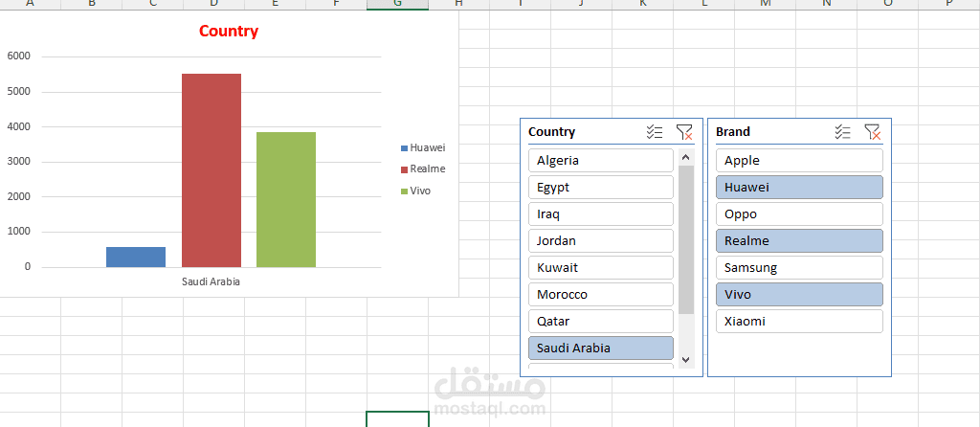Screen dimensions: 980x427
Task: Select column G header
Action: click(397, 5)
